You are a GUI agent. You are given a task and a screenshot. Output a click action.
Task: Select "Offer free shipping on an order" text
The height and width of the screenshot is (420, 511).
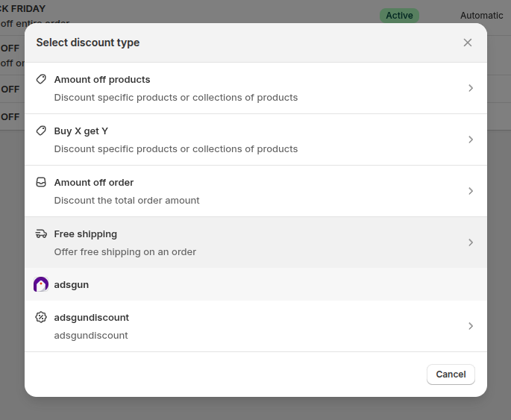click(x=125, y=251)
